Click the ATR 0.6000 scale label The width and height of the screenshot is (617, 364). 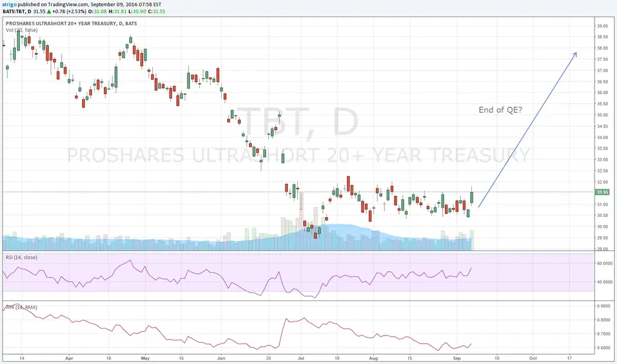(604, 348)
